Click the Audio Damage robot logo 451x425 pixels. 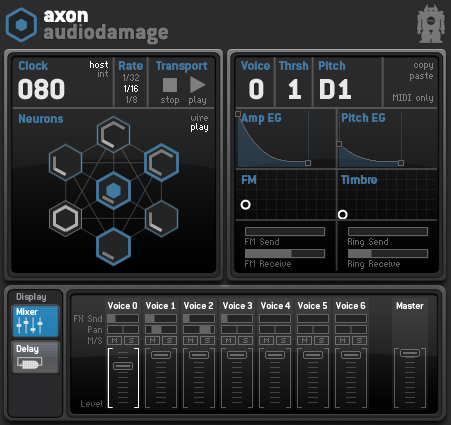click(x=431, y=24)
